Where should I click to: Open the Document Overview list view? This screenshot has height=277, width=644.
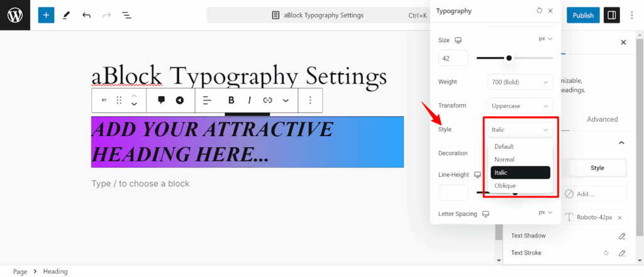pos(126,15)
